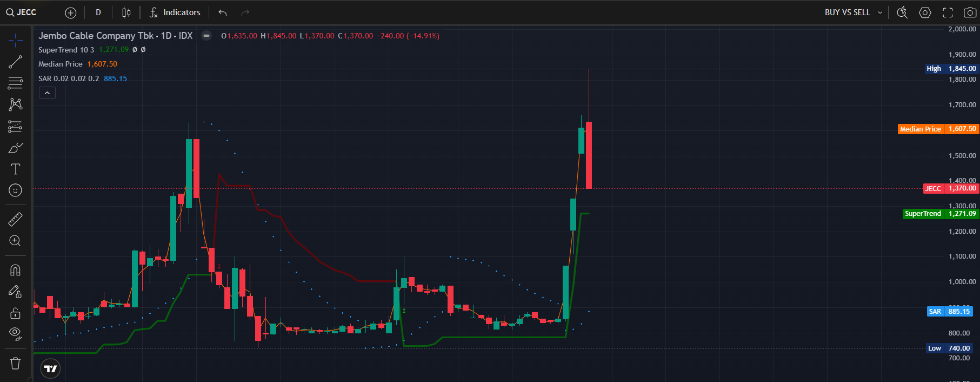Screen dimensions: 980x382
Task: Enter fullscreen mode
Action: (948, 12)
